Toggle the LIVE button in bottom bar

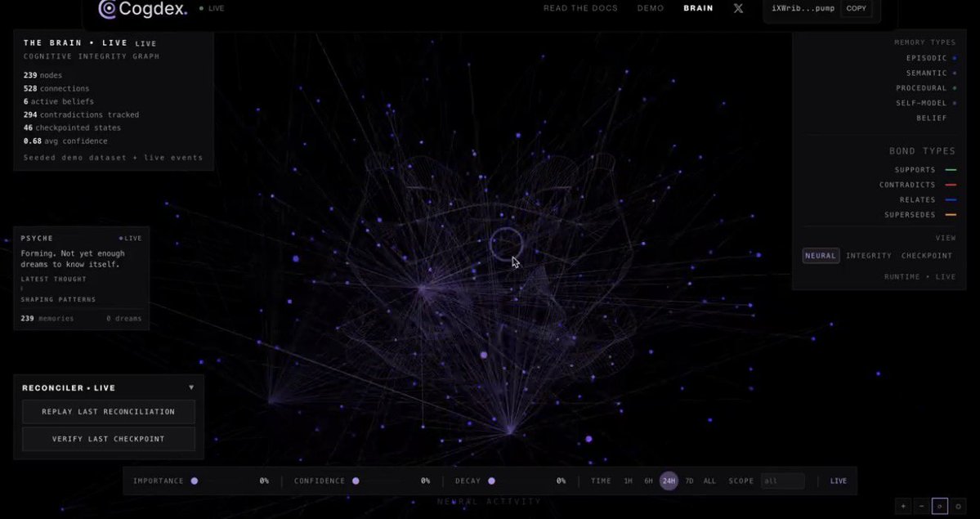[838, 481]
